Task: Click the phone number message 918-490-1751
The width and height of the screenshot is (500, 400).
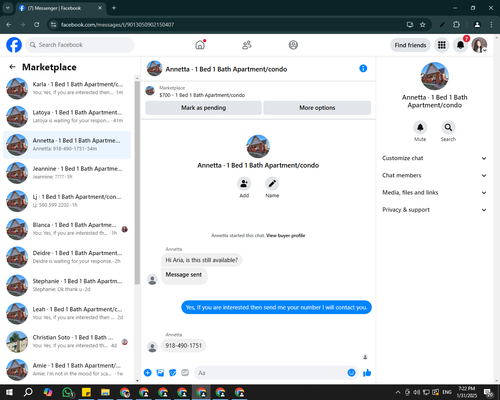Action: coord(184,346)
